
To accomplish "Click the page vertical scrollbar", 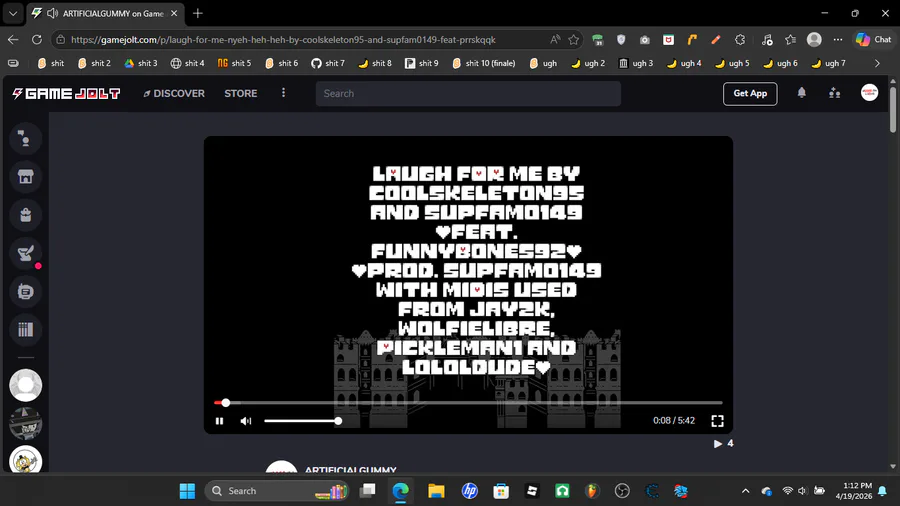I will point(893,109).
